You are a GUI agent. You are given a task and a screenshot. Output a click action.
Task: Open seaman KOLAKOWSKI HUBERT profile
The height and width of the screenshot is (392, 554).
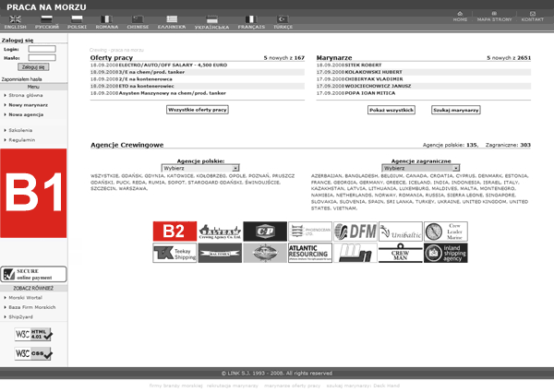pos(373,72)
